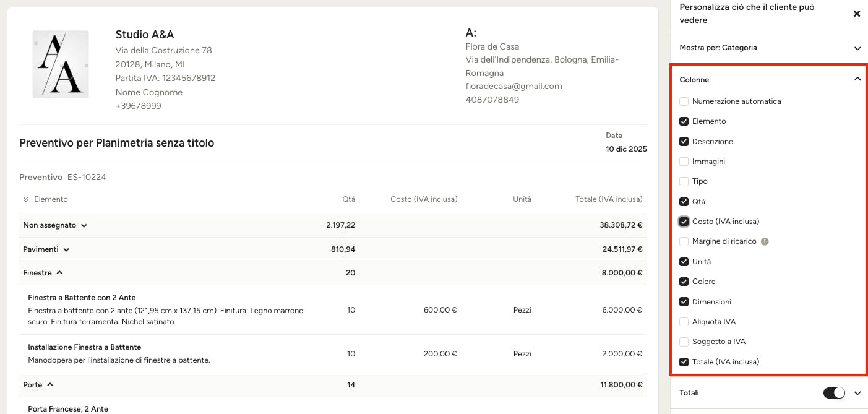Screen dimensions: 868x414
Task: Click the recipient name Flora de Casa
Action: point(492,46)
